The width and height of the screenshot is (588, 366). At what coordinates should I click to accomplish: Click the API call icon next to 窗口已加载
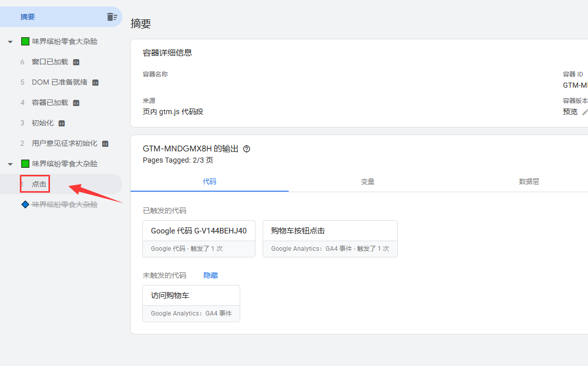76,62
